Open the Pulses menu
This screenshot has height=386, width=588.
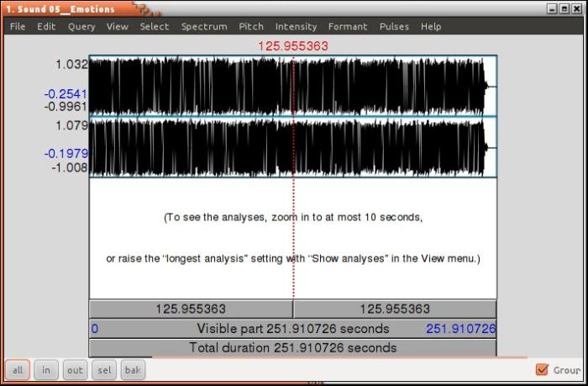pos(394,27)
